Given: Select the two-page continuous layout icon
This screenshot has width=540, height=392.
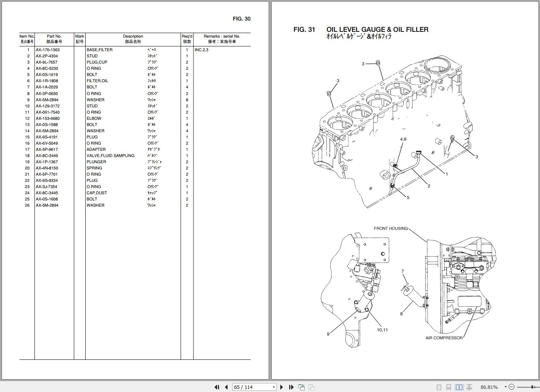Looking at the screenshot, I should [469, 387].
